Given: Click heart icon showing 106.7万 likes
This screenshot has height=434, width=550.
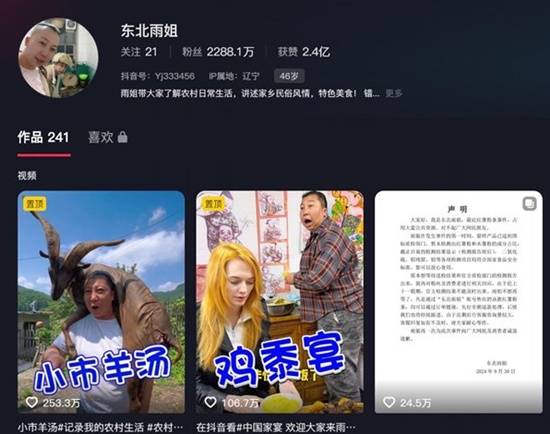Looking at the screenshot, I should pyautogui.click(x=210, y=402).
